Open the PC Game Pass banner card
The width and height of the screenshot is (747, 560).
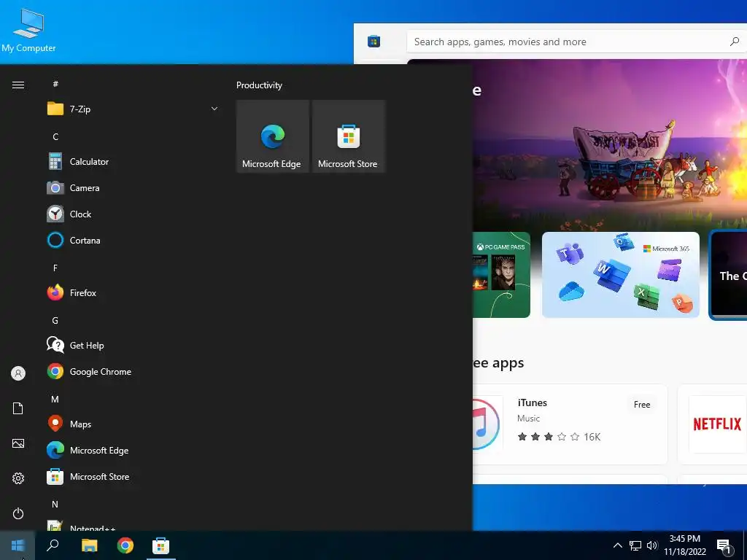coord(501,275)
